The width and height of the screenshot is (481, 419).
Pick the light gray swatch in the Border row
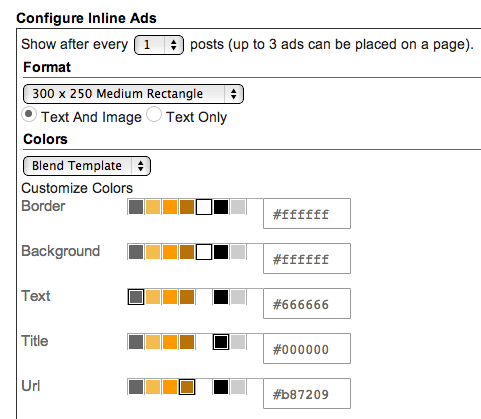(238, 207)
